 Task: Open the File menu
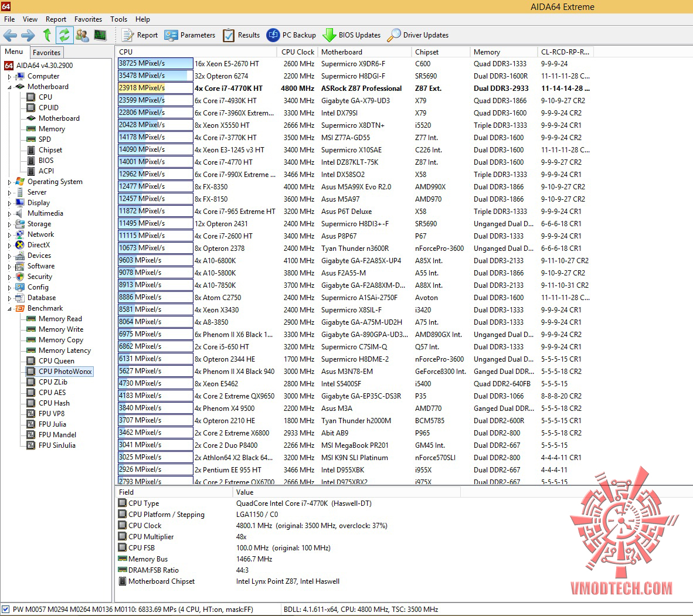(x=9, y=19)
